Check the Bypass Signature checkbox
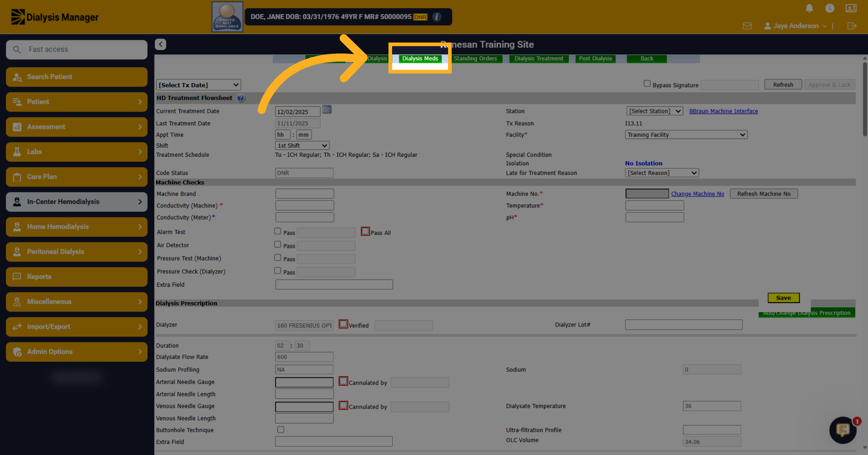Image resolution: width=868 pixels, height=455 pixels. pyautogui.click(x=647, y=84)
